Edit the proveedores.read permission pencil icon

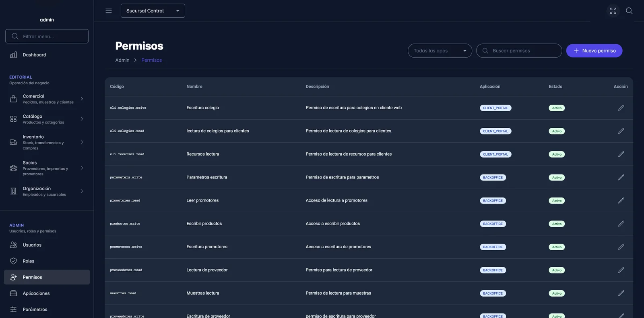(621, 270)
